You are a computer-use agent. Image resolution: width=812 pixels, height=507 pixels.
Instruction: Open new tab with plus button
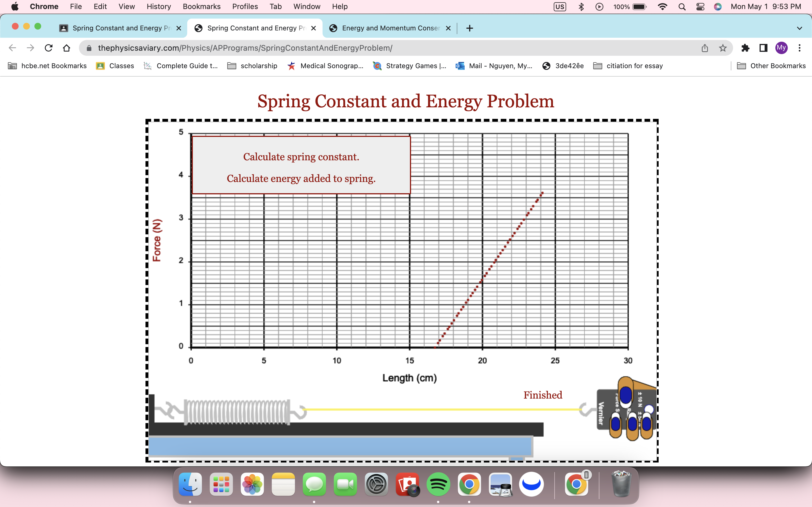click(x=469, y=28)
